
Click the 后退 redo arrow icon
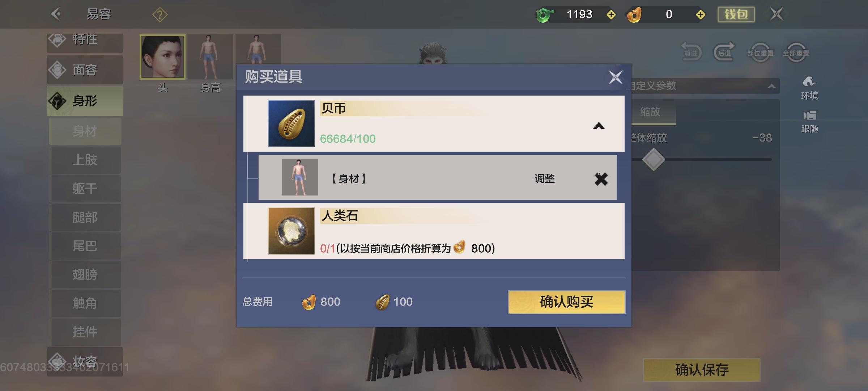click(x=724, y=52)
